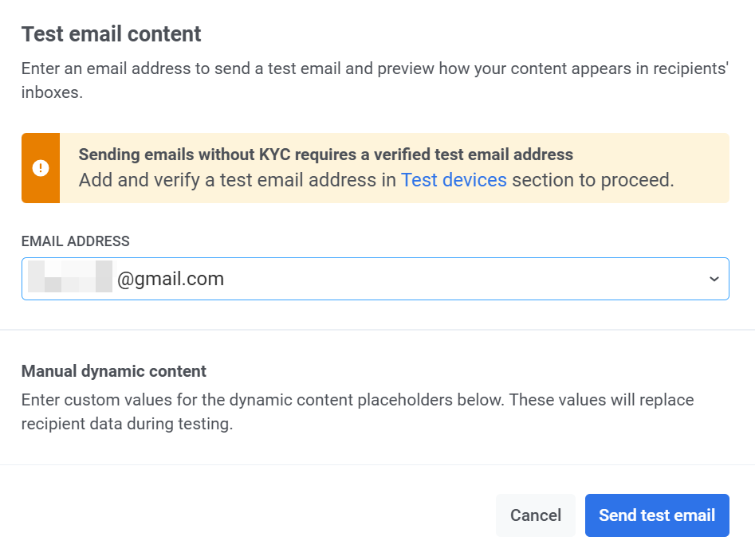Click the "section to proceed." text after the link

click(592, 180)
